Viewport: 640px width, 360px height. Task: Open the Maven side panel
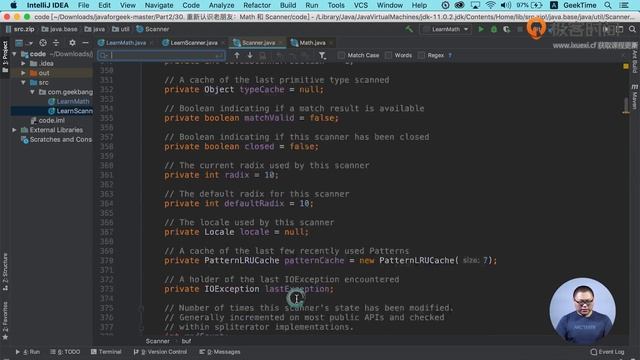[634, 97]
